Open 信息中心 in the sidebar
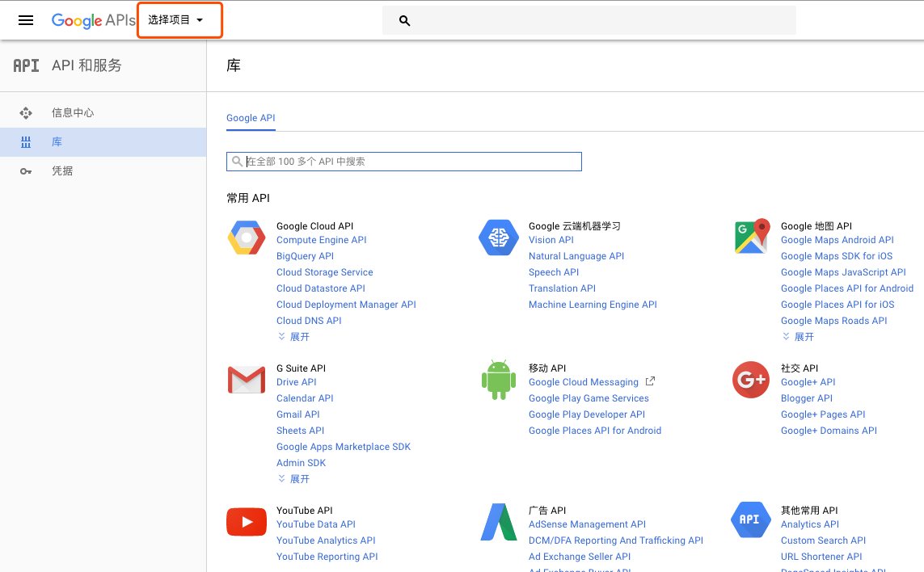Screen dimensions: 924x572 click(x=73, y=113)
